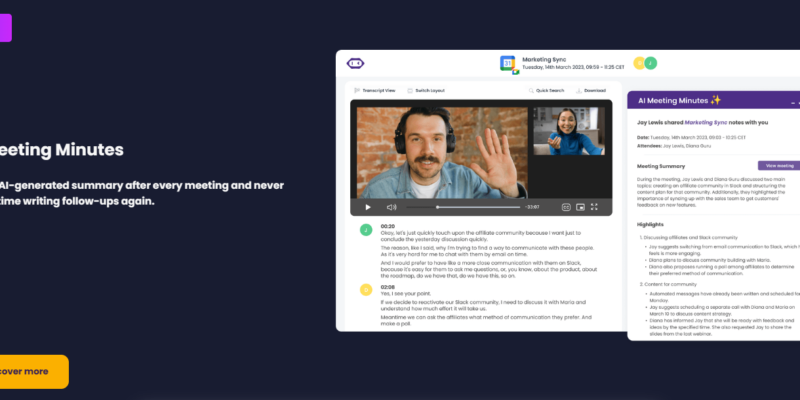Click the Meeting Summary heading
The image size is (800, 400).
661,166
